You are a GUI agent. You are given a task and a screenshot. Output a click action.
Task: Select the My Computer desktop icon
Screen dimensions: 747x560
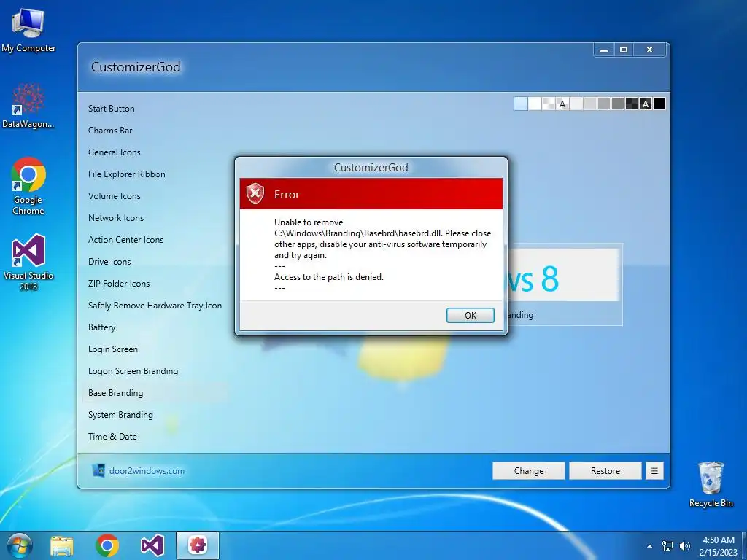28,30
